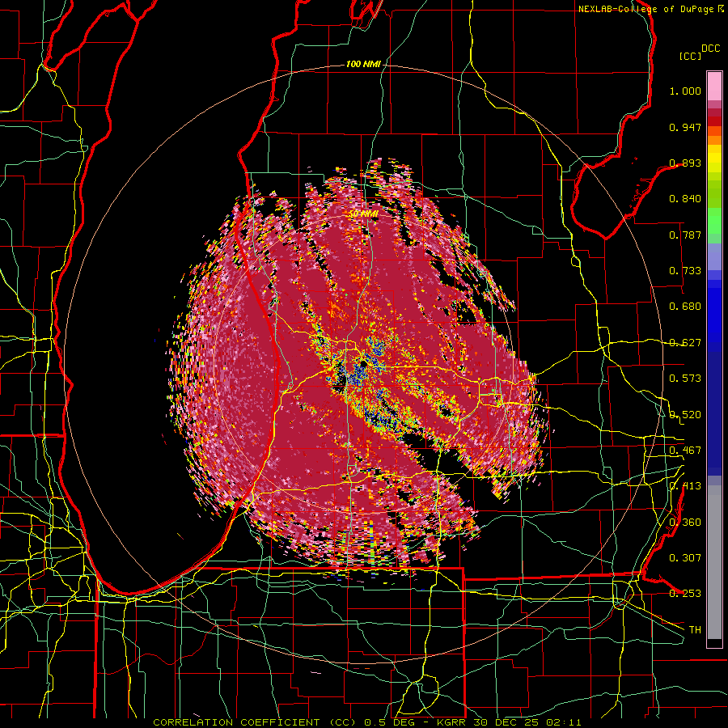Click the 0.680 scale value
728x728 pixels.
tap(685, 307)
